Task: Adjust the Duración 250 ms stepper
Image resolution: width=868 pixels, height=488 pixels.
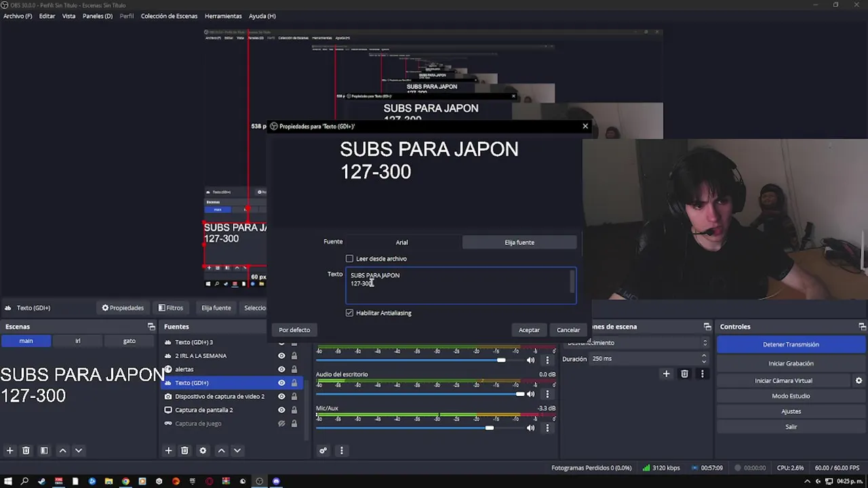Action: (x=703, y=359)
